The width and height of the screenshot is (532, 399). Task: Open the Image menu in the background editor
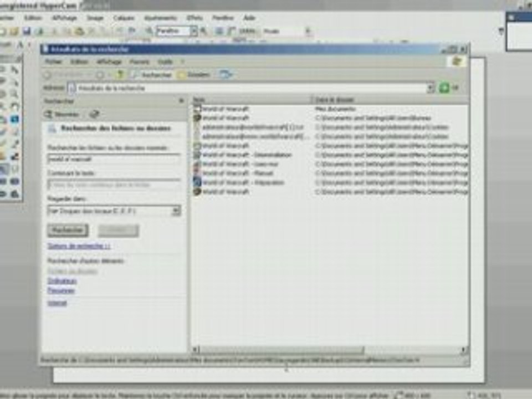(x=95, y=18)
